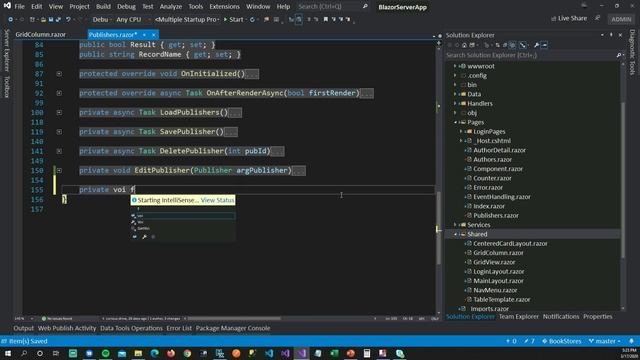Click the Open File toolbar icon
This screenshot has height=360, width=640.
[43, 19]
